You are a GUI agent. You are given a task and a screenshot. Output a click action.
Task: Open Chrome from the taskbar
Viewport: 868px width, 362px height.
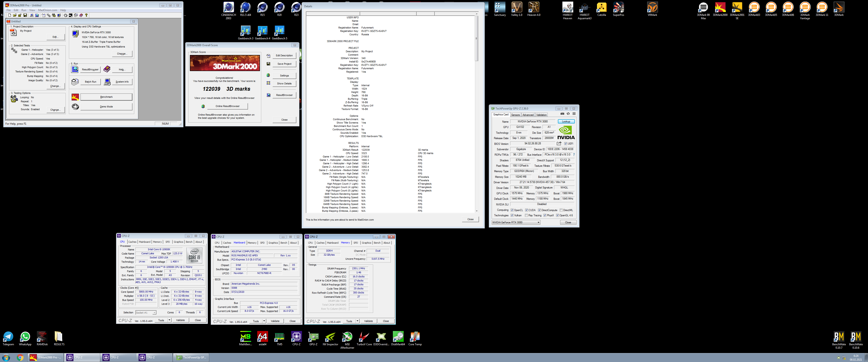click(20, 357)
